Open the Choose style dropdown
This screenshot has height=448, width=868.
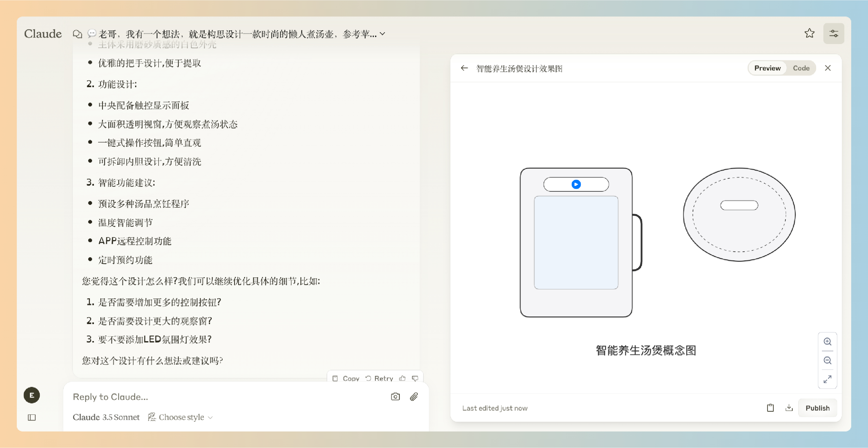click(181, 417)
